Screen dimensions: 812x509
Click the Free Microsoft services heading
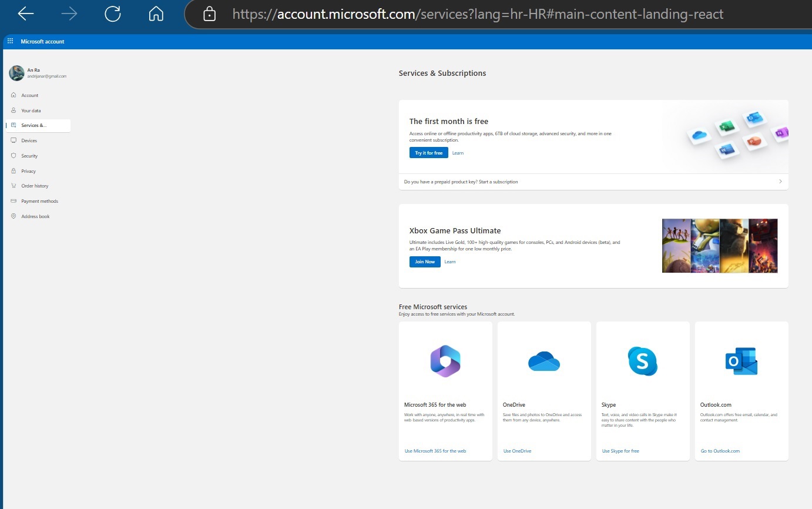pyautogui.click(x=433, y=307)
